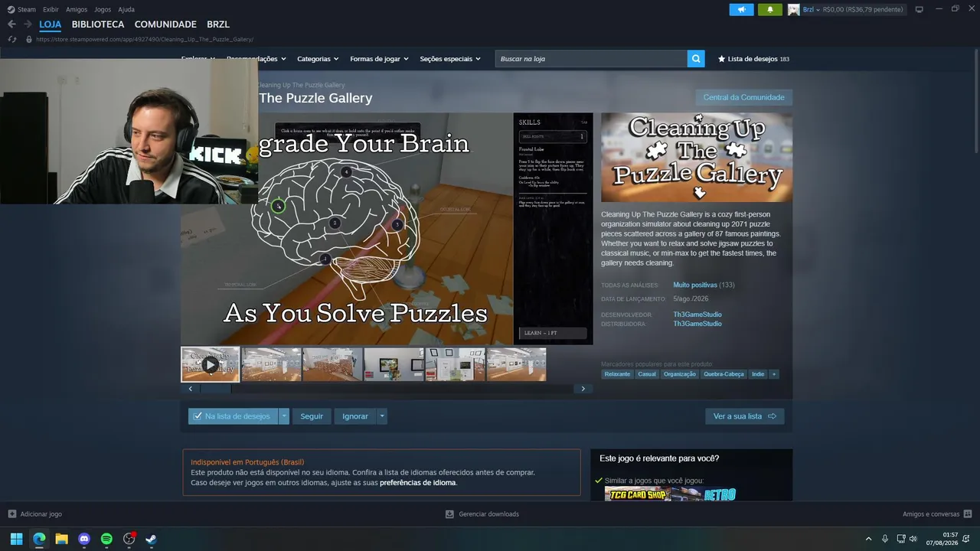980x551 pixels.
Task: Switch to the LOJA tab
Action: click(x=51, y=24)
